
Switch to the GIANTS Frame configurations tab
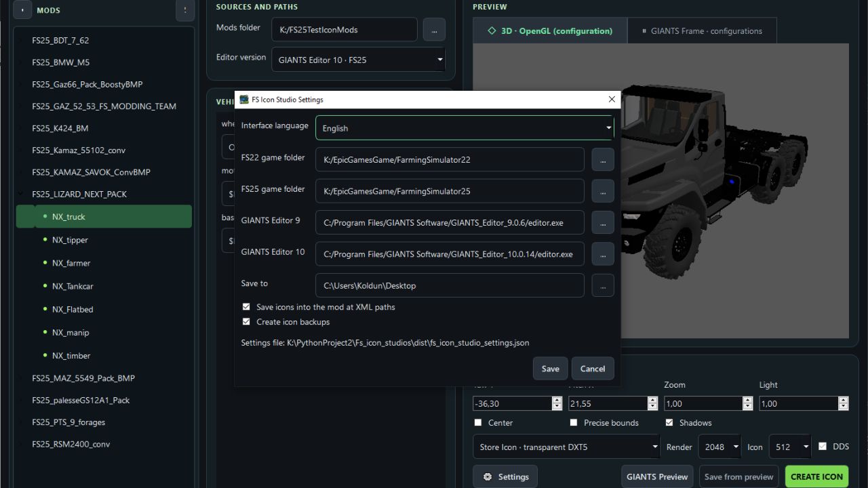[702, 30]
